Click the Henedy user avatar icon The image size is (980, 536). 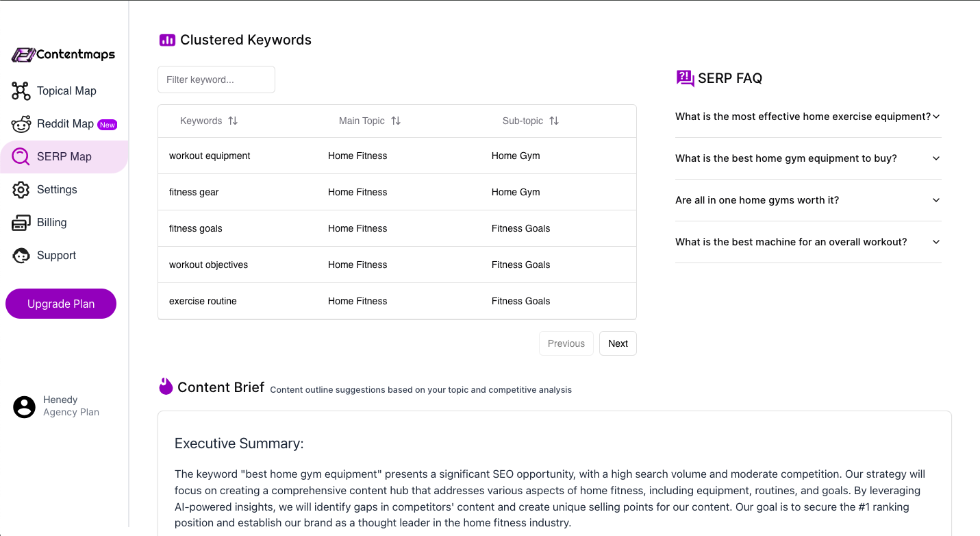click(x=24, y=406)
